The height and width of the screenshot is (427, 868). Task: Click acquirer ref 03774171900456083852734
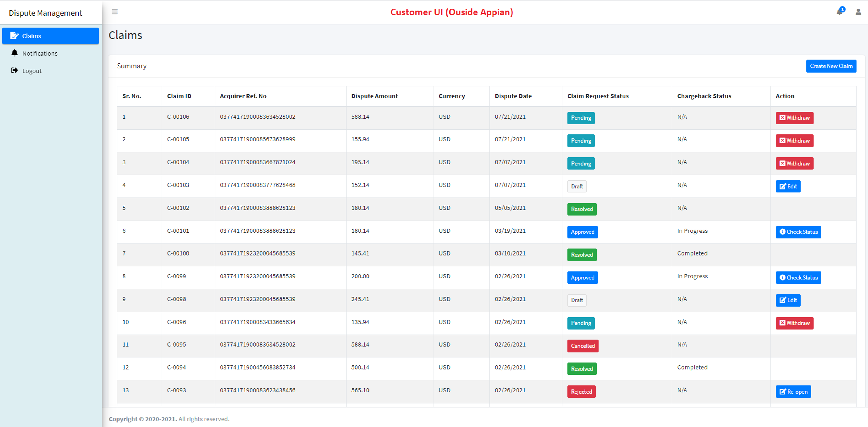pyautogui.click(x=257, y=367)
